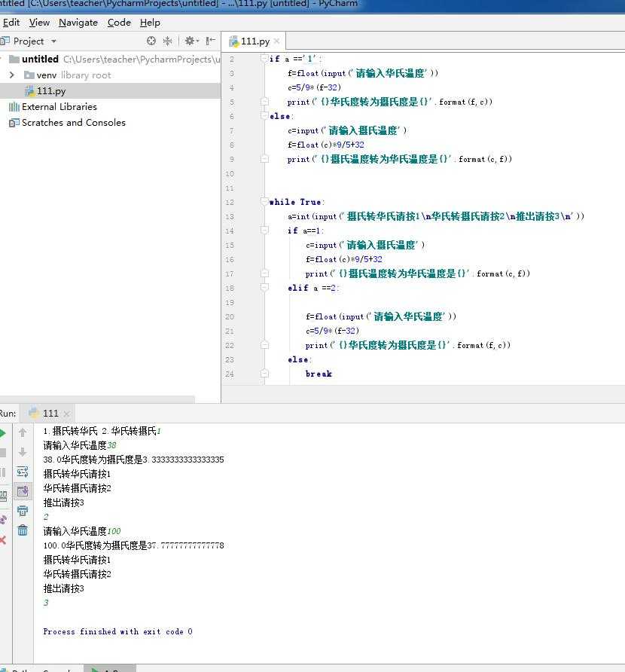This screenshot has width=625, height=672.
Task: Click 'f=float(c)*9/5+32' on line 16
Action: coord(343,259)
